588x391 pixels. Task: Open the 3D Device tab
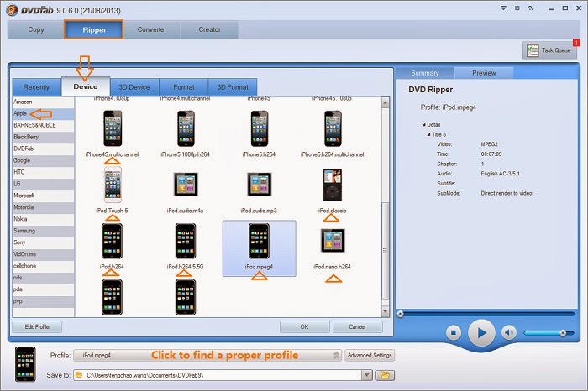(134, 87)
